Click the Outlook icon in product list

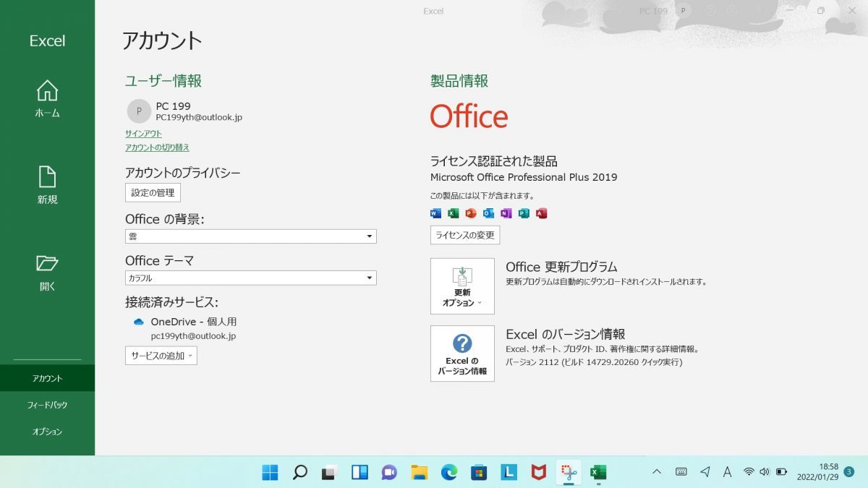click(488, 213)
